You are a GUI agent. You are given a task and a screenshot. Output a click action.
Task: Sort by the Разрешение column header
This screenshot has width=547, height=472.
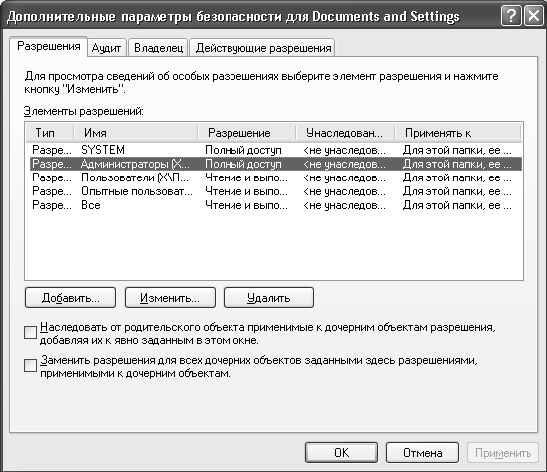[x=247, y=133]
